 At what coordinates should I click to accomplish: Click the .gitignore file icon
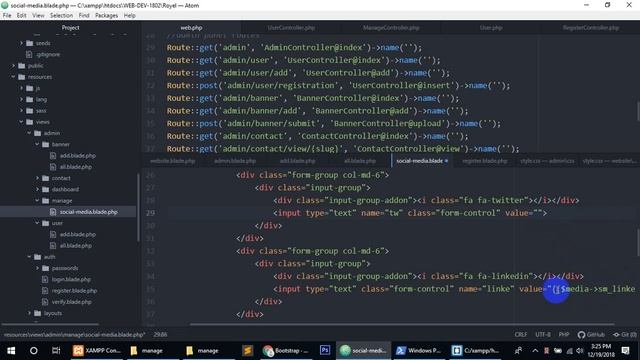29,54
